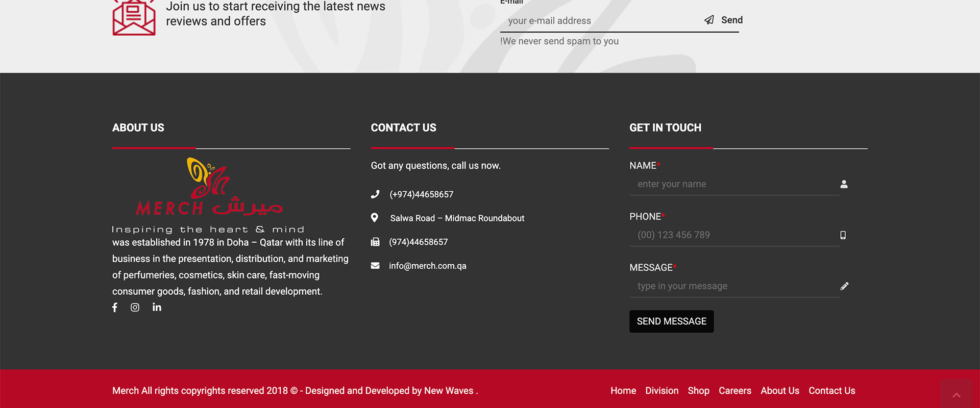The width and height of the screenshot is (980, 408).
Task: Open Careers page from footer
Action: pos(734,391)
